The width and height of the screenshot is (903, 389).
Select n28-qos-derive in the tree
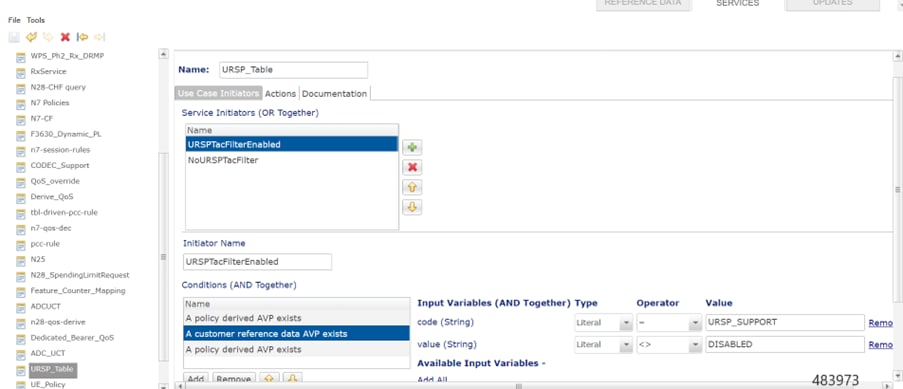click(x=58, y=322)
